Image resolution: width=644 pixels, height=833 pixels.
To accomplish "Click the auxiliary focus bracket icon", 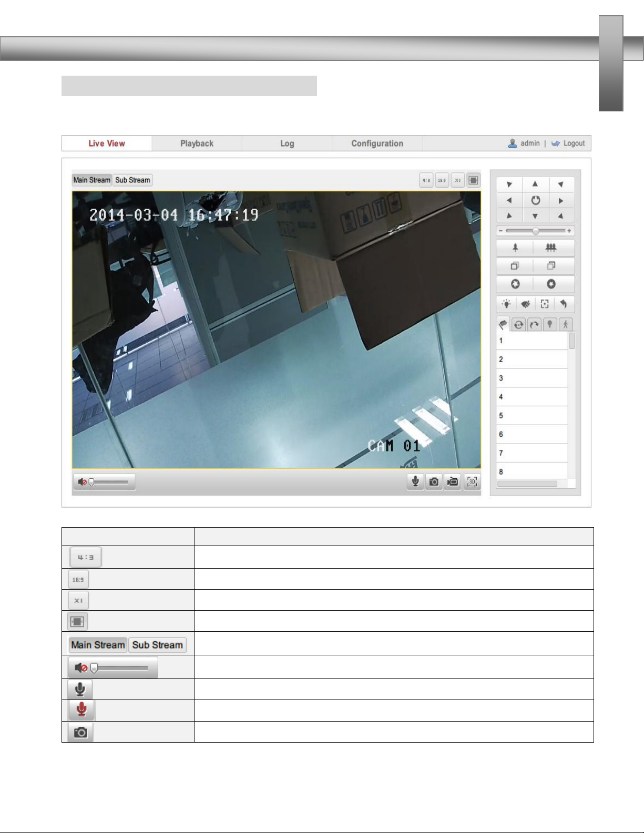I will [x=545, y=304].
